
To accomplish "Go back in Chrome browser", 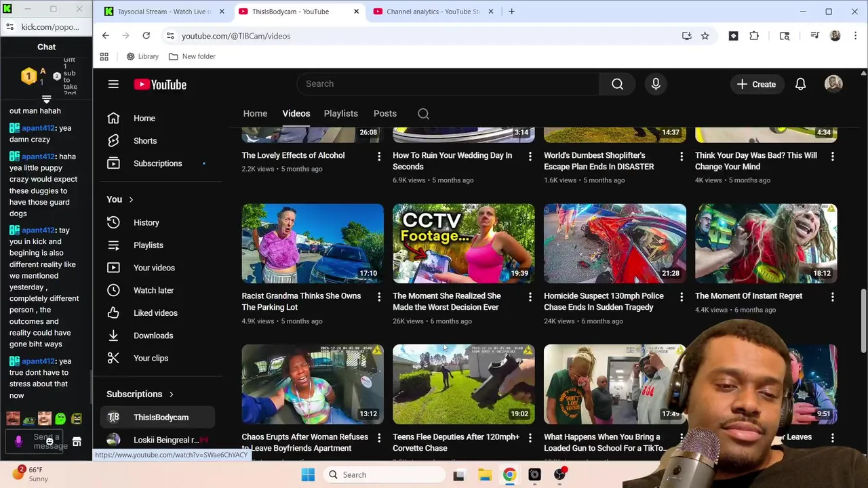I will (x=105, y=36).
